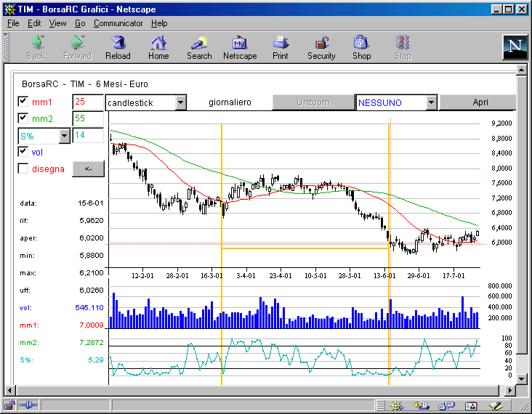Open the candlestick chart type dropdown

coord(181,102)
